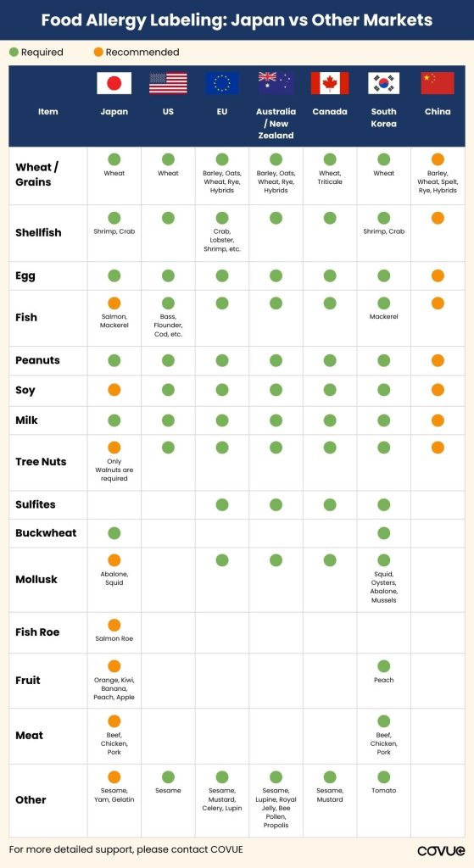The width and height of the screenshot is (474, 868).
Task: Click the orange Recommended legend dot
Action: 98,53
